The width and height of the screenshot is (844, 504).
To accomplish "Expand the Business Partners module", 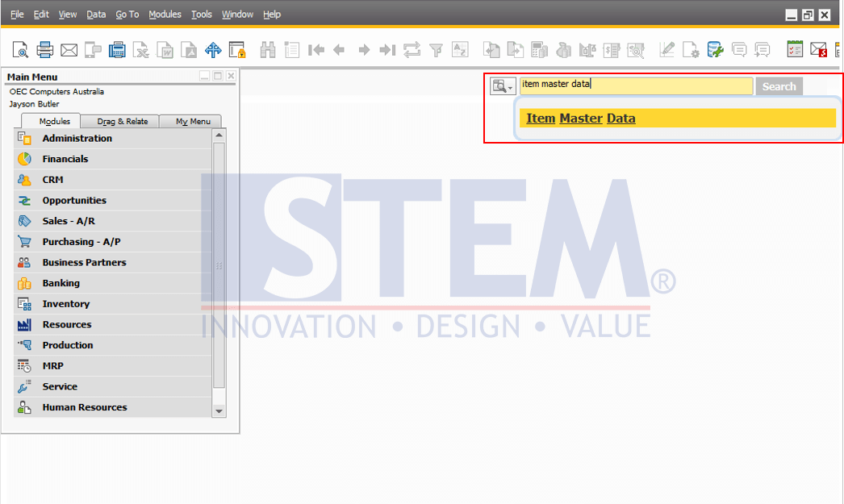I will (x=112, y=263).
